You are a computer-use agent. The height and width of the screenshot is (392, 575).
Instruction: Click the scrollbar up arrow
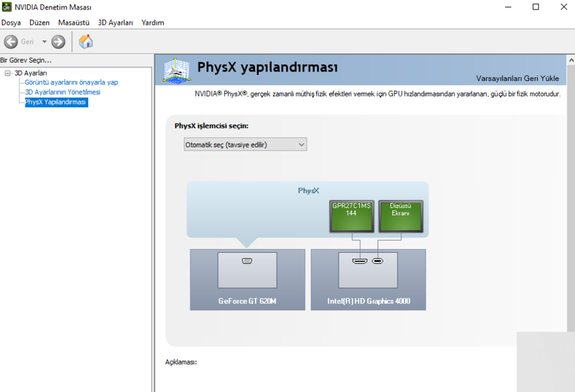pyautogui.click(x=571, y=60)
